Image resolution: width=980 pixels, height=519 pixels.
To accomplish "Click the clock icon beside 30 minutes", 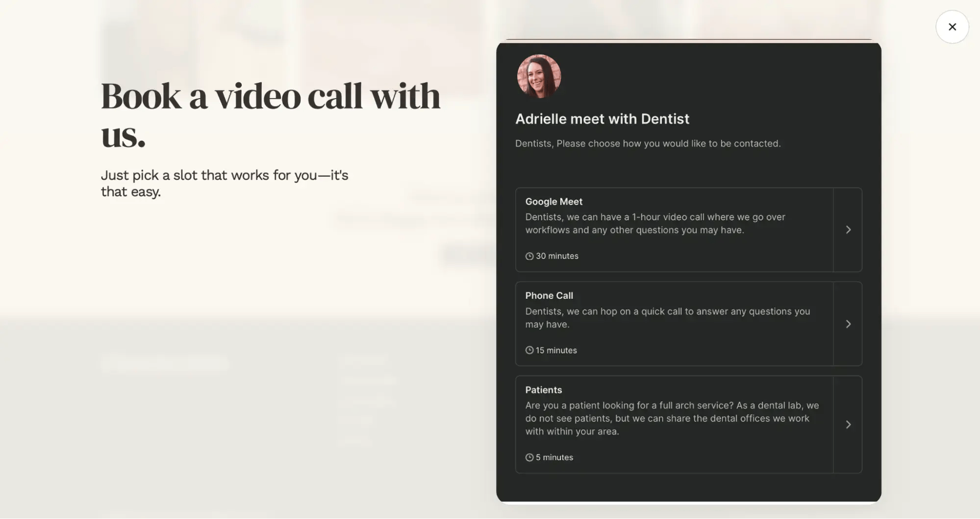I will [529, 256].
